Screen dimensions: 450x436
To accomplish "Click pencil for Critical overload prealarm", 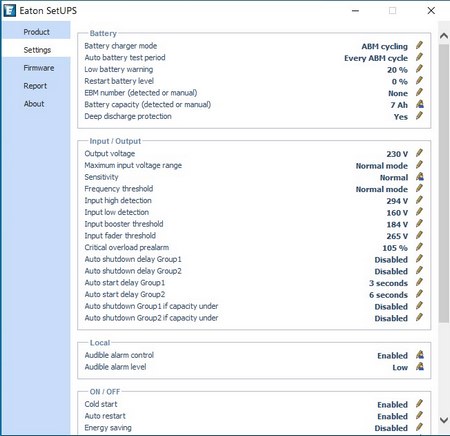I will [419, 247].
